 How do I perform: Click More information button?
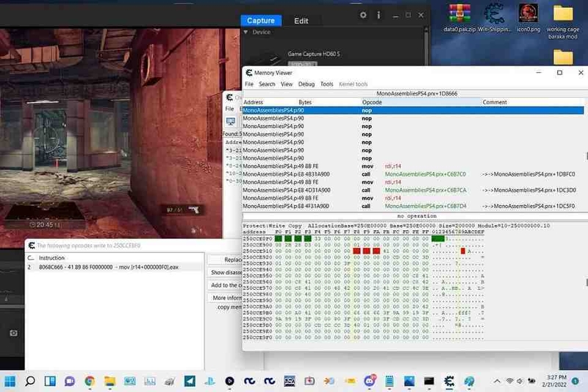point(225,298)
